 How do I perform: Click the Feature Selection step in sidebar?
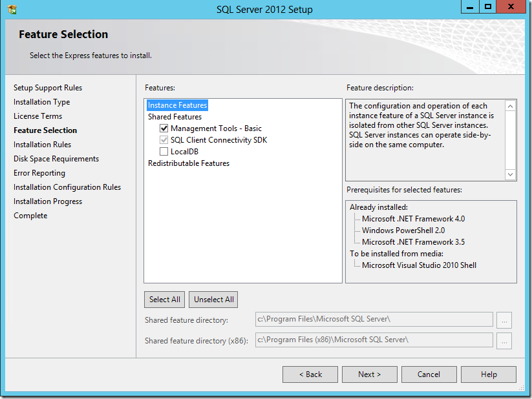45,130
